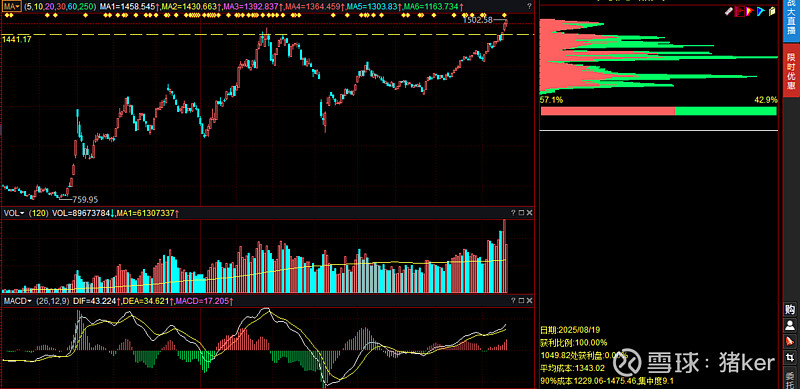Open the red 限时优惠 side tab
The width and height of the screenshot is (800, 389).
coord(791,70)
